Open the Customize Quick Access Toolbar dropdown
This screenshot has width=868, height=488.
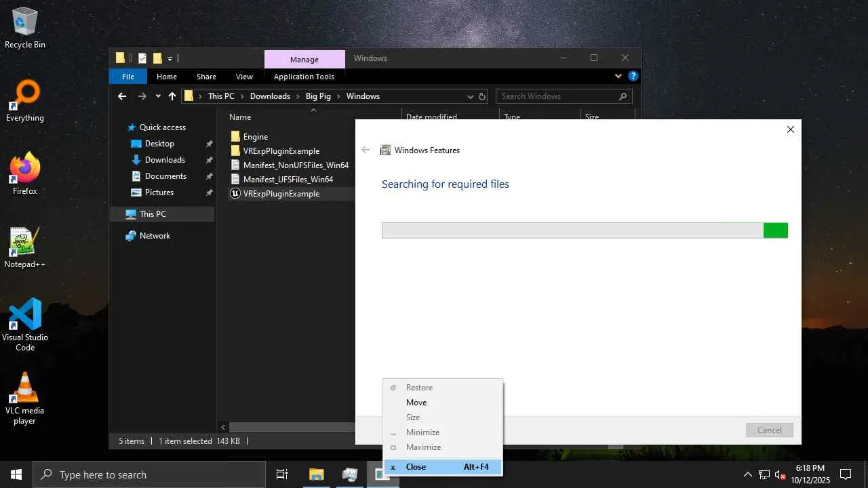coord(170,59)
